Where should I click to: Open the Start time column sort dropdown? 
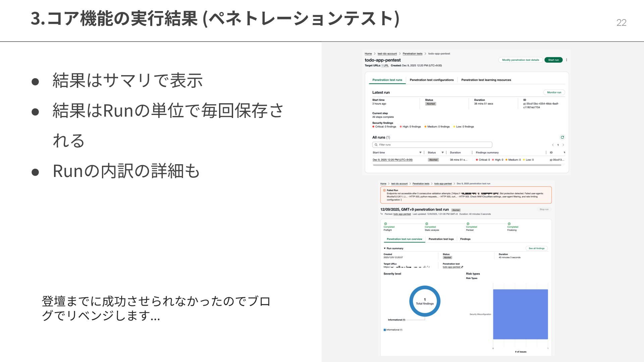pyautogui.click(x=420, y=153)
